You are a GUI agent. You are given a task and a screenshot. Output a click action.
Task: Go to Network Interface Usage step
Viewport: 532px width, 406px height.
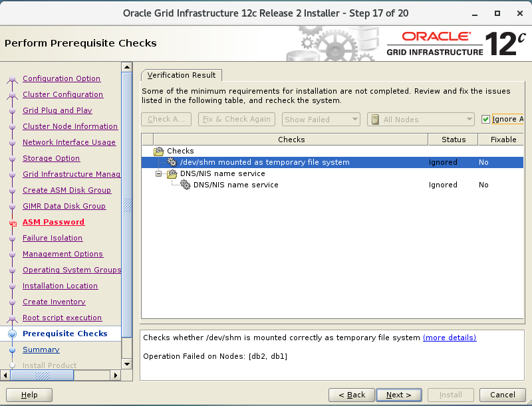tap(69, 142)
